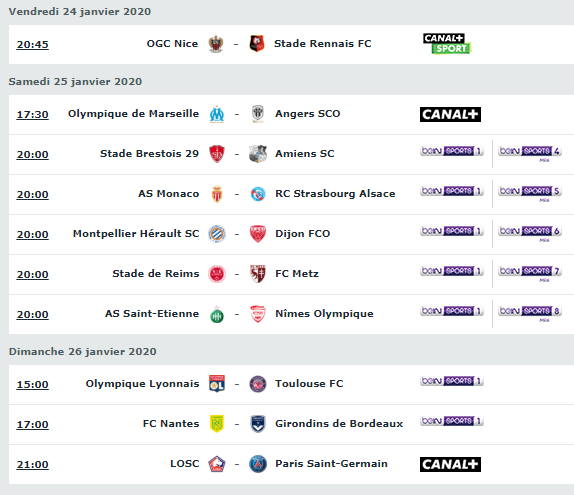Click the Olympique Lyonnais logo
The image size is (574, 495).
pyautogui.click(x=217, y=384)
